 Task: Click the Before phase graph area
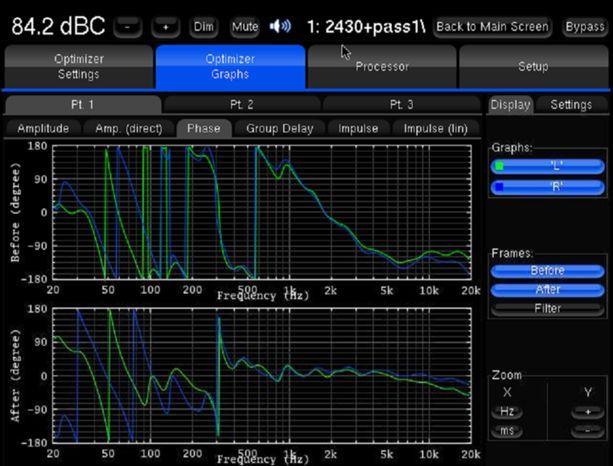tap(260, 212)
